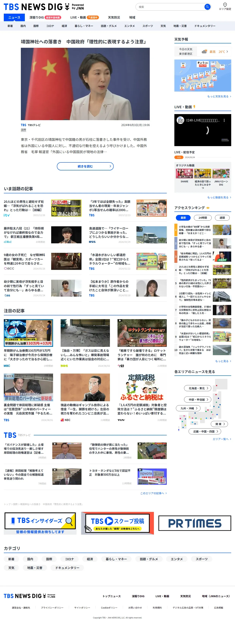Click the crown icon beside access ranking
Screen dimensions: 235x644
[208, 208]
